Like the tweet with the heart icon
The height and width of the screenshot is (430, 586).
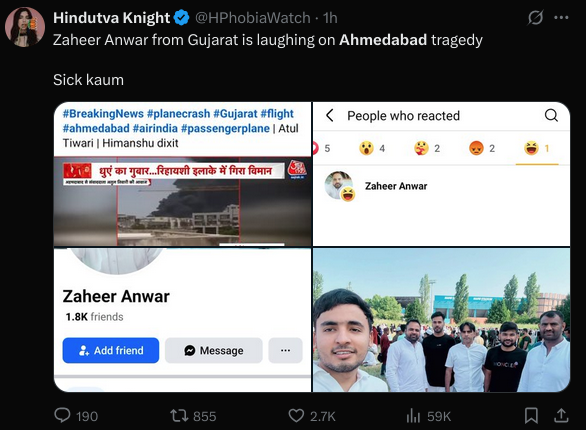(296, 416)
